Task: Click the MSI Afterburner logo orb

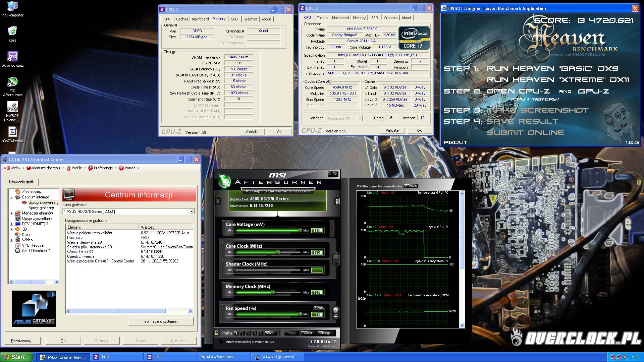Action: point(224,181)
